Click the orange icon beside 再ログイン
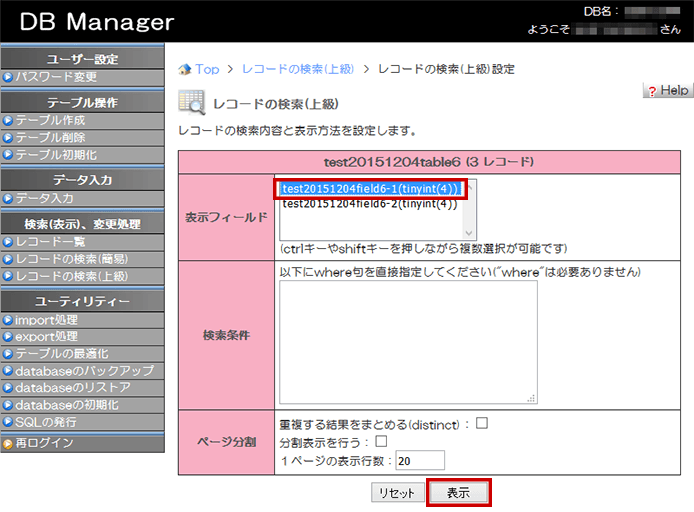 (x=8, y=443)
